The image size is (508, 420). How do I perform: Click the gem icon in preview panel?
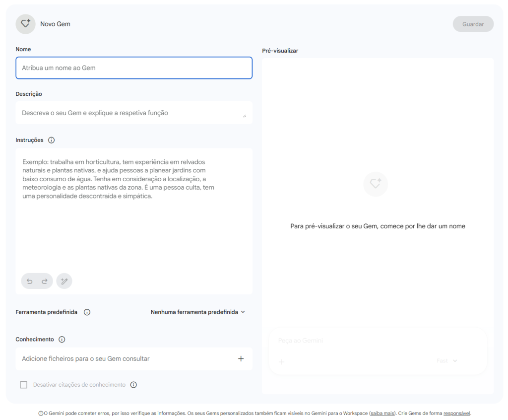pos(376,184)
